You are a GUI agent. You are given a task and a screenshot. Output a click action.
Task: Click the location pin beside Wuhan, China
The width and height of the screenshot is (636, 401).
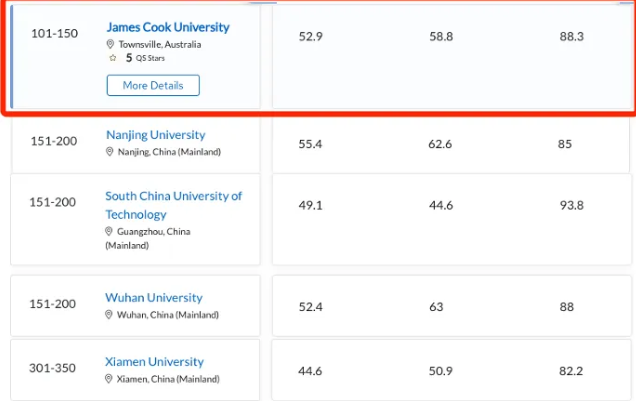(x=110, y=315)
